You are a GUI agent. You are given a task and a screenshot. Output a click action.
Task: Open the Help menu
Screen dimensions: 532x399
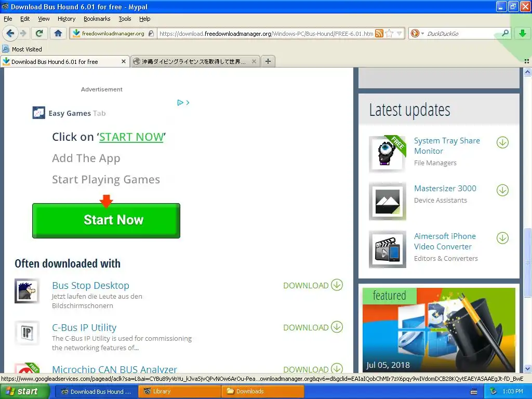(144, 19)
